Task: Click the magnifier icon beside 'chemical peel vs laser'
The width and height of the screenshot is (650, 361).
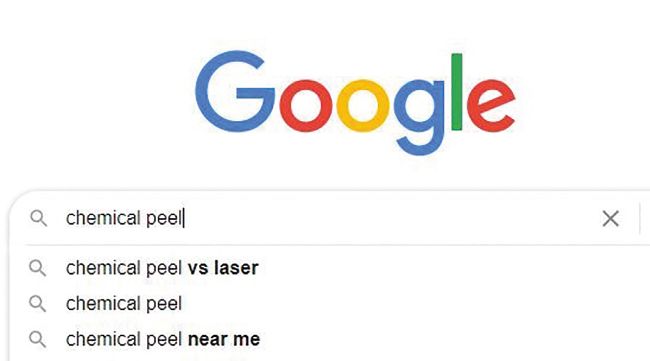Action: pyautogui.click(x=37, y=268)
